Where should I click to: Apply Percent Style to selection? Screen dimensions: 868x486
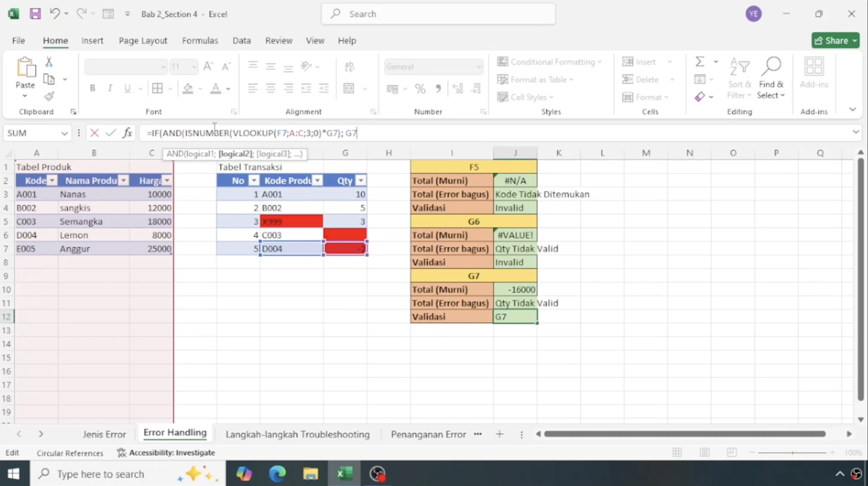click(420, 88)
